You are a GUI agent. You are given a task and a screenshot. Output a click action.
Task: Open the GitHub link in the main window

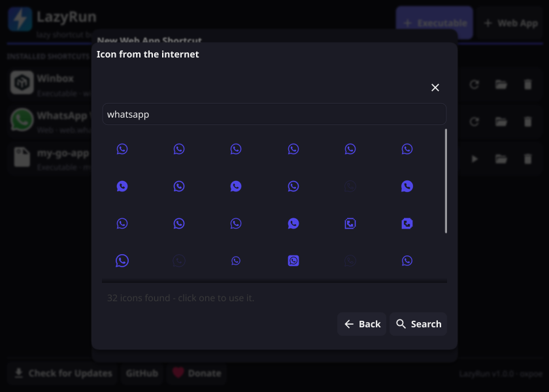tap(142, 374)
